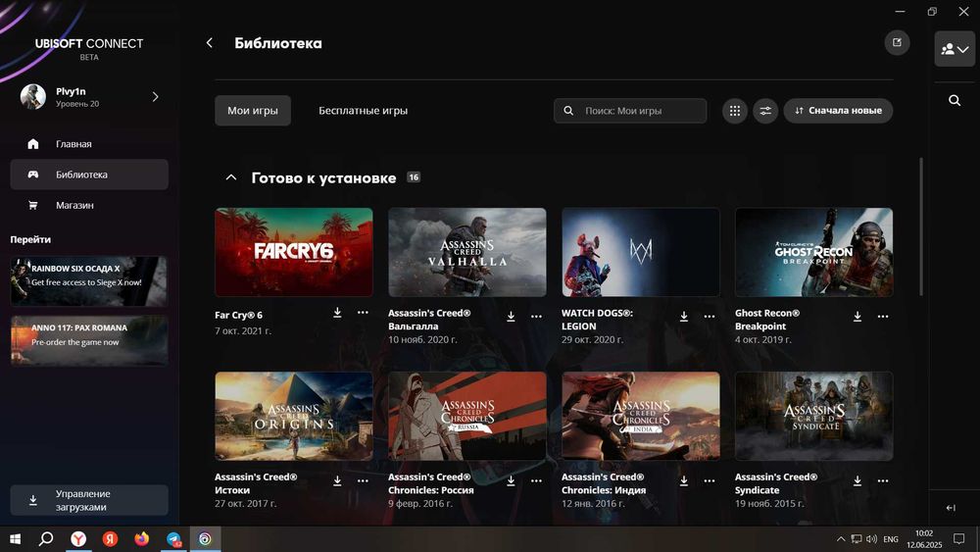Go back using the arrow beside Библиотека
Image resolution: width=980 pixels, height=552 pixels.
click(210, 42)
